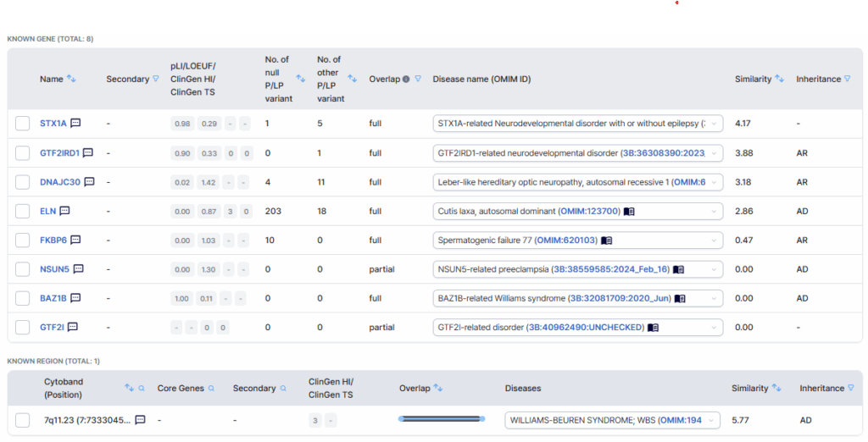This screenshot has width=868, height=442.
Task: Click the Secondary column filter icon
Action: 155,80
